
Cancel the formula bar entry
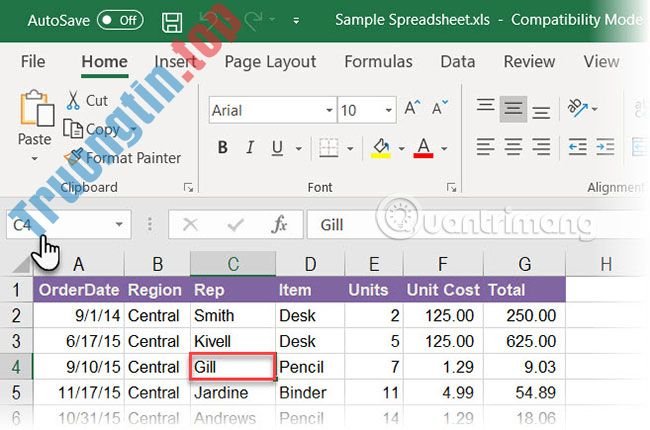pos(190,224)
